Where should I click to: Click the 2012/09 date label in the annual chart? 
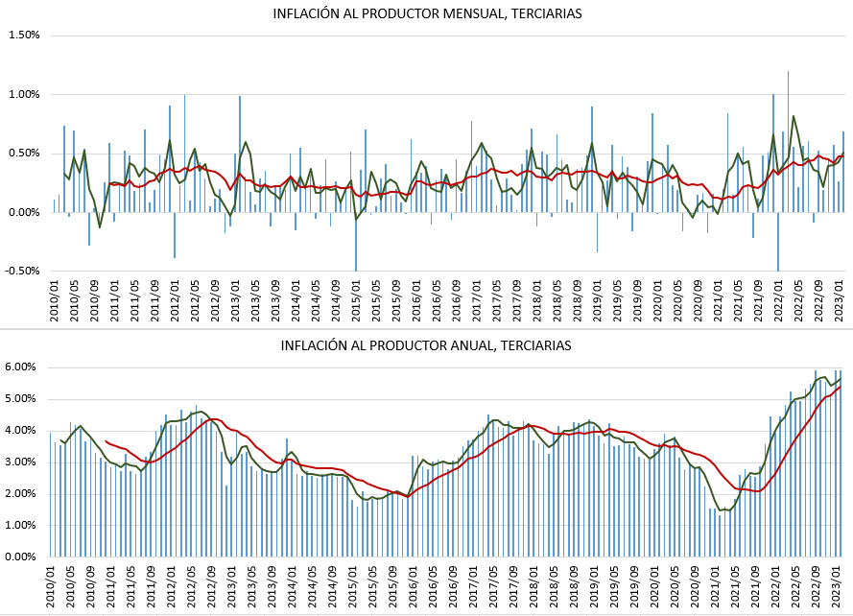212,587
